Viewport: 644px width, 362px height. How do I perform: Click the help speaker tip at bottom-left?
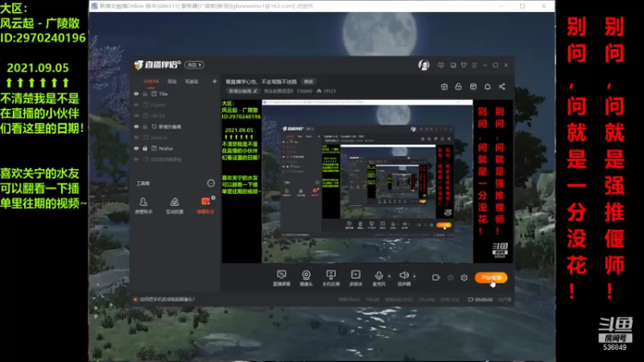point(164,299)
